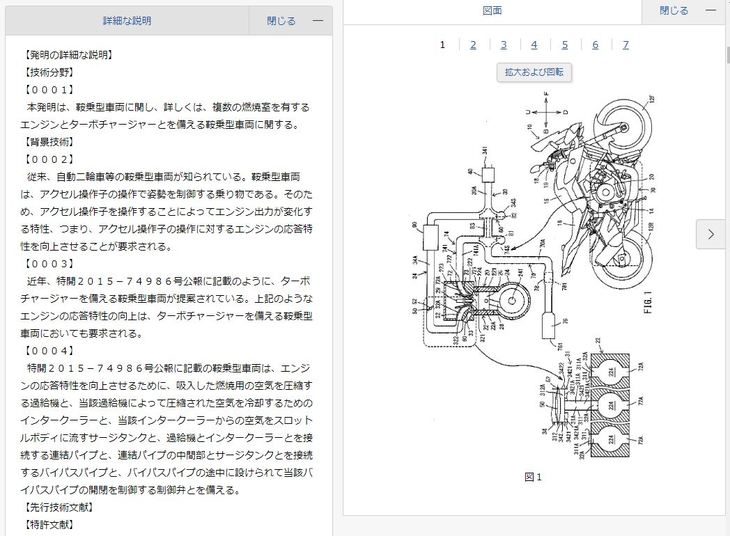Go to drawing page 4
The height and width of the screenshot is (536, 730).
[534, 45]
